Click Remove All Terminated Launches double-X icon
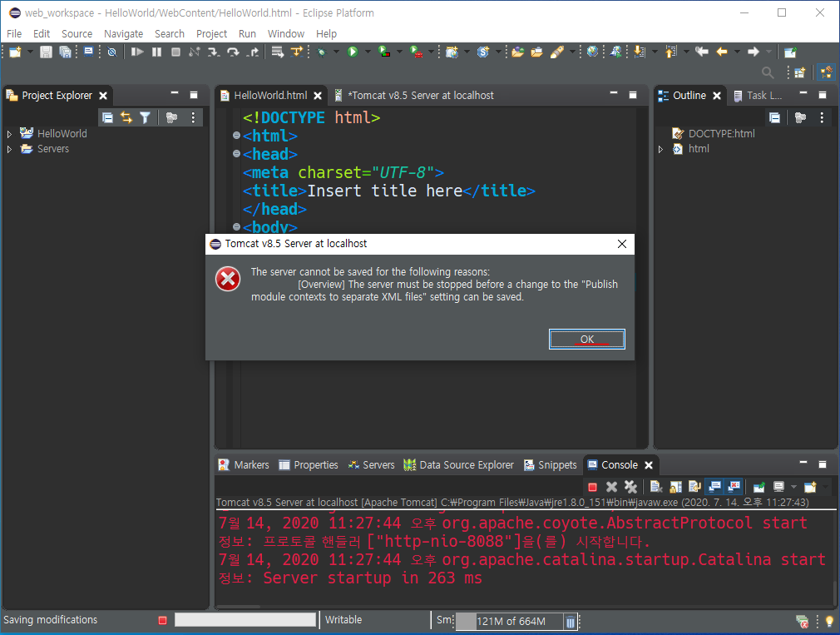Viewport: 840px width, 635px height. [630, 487]
